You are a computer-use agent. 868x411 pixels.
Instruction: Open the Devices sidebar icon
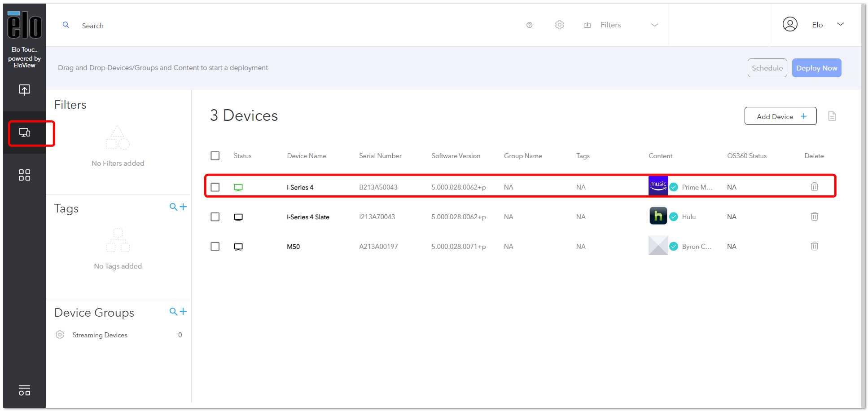[24, 133]
